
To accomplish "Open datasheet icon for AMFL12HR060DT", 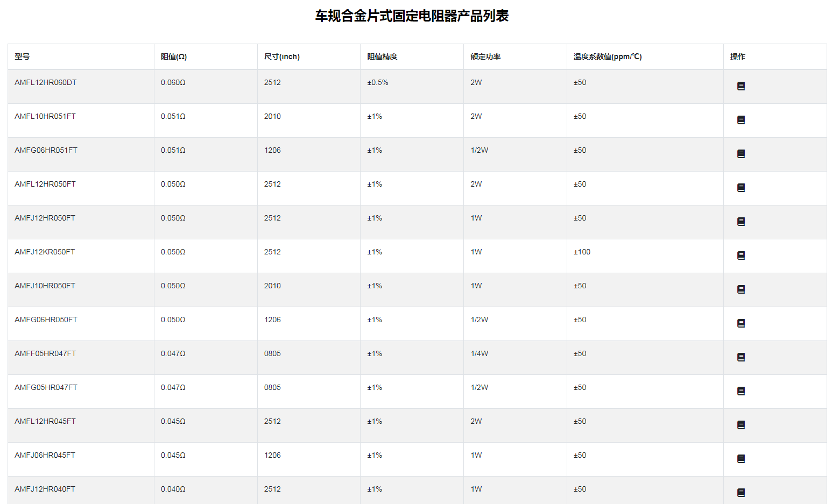I will point(741,86).
